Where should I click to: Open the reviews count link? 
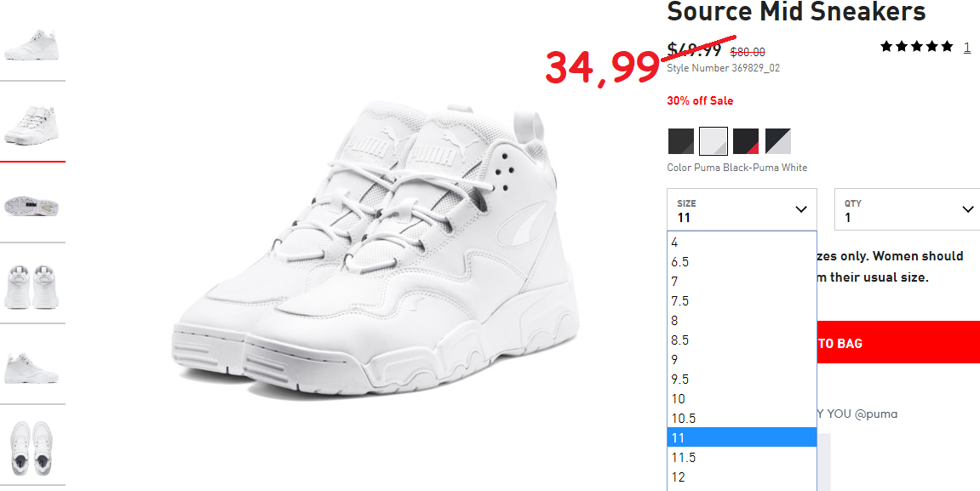[967, 47]
